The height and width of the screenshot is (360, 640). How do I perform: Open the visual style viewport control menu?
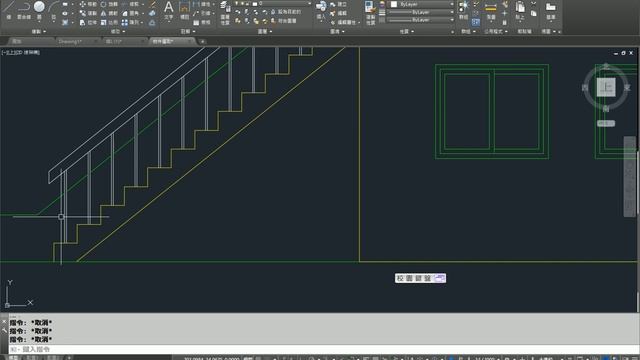(x=31, y=53)
